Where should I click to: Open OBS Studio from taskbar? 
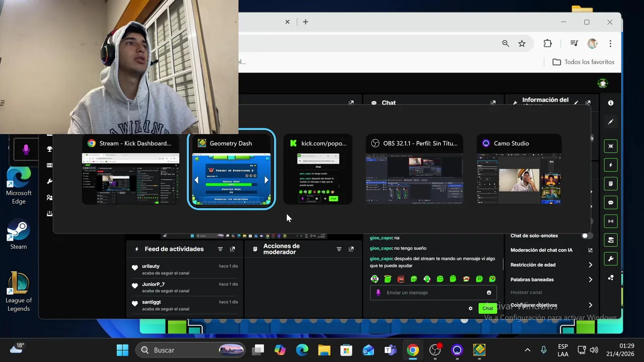(435, 350)
